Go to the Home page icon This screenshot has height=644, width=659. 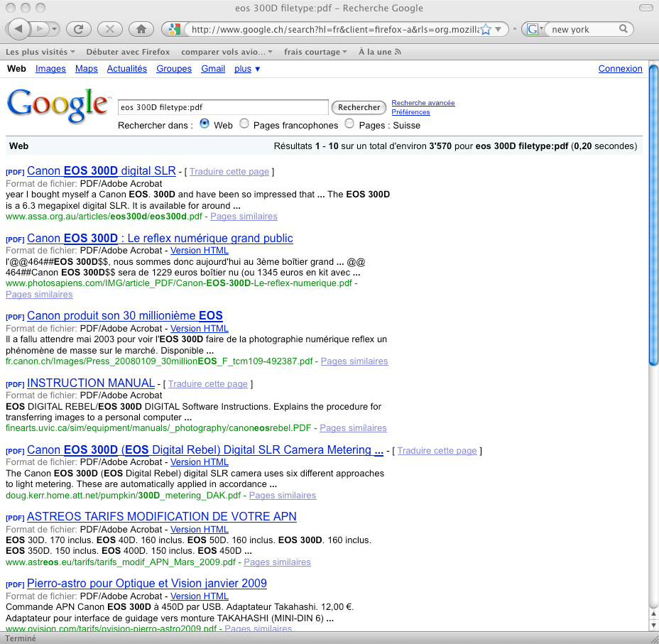[141, 29]
